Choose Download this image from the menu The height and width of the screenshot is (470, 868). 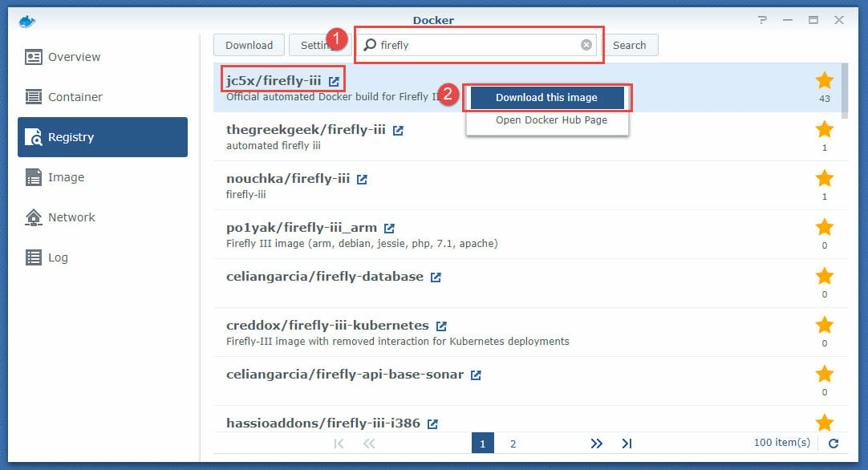click(x=546, y=97)
